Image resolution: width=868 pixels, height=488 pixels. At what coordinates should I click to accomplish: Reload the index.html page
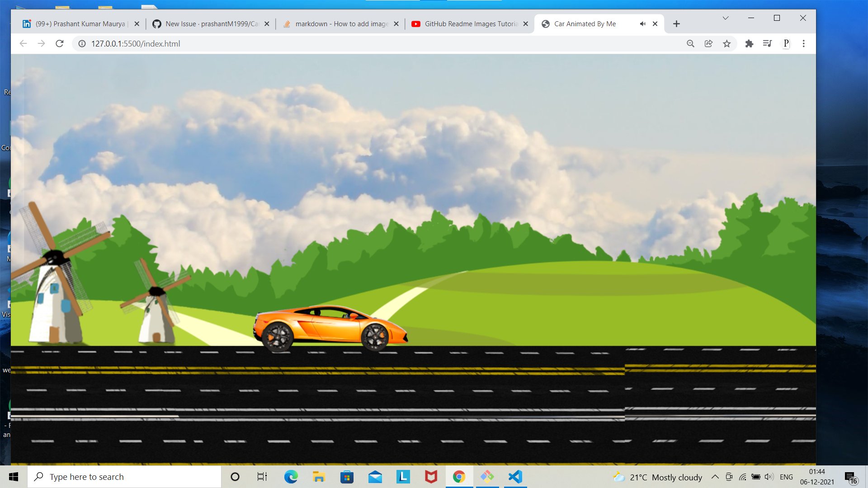(x=60, y=43)
